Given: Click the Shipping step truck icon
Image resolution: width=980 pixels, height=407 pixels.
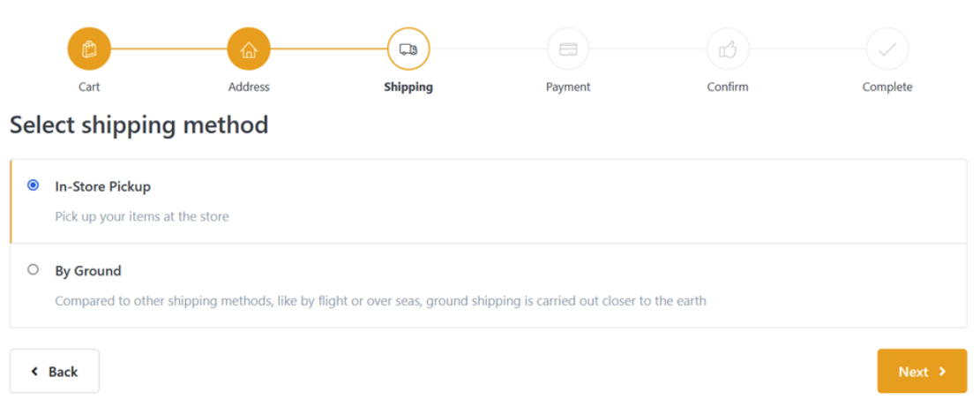Looking at the screenshot, I should 408,49.
